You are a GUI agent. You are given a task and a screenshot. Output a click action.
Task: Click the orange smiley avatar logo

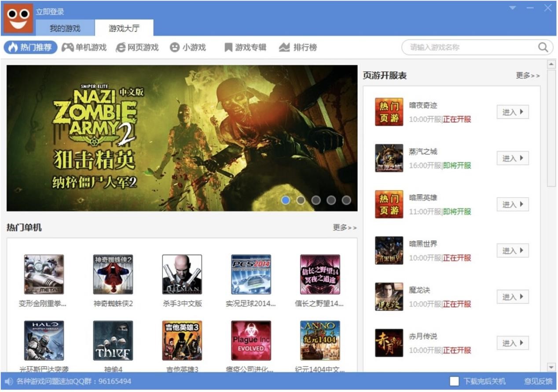click(x=18, y=18)
